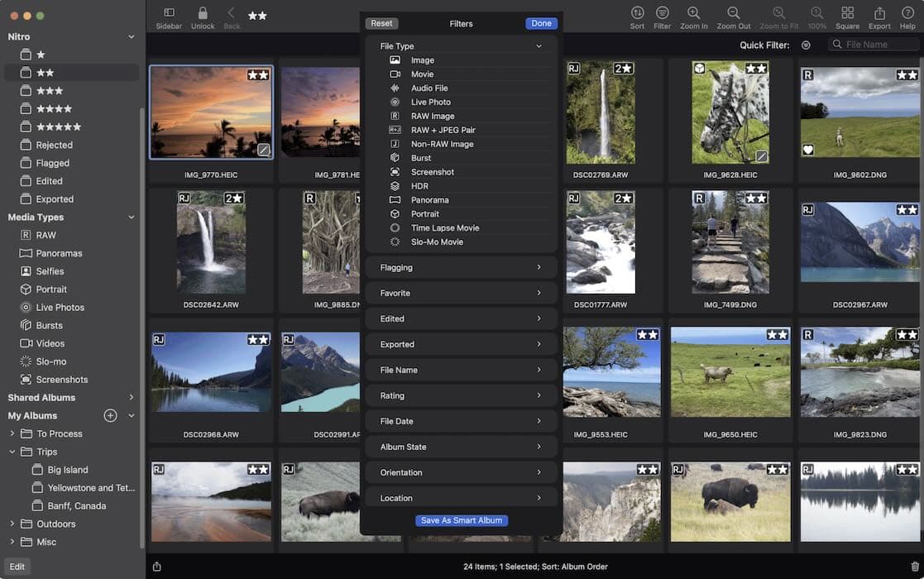Collapse the Trips album folder

coord(12,451)
